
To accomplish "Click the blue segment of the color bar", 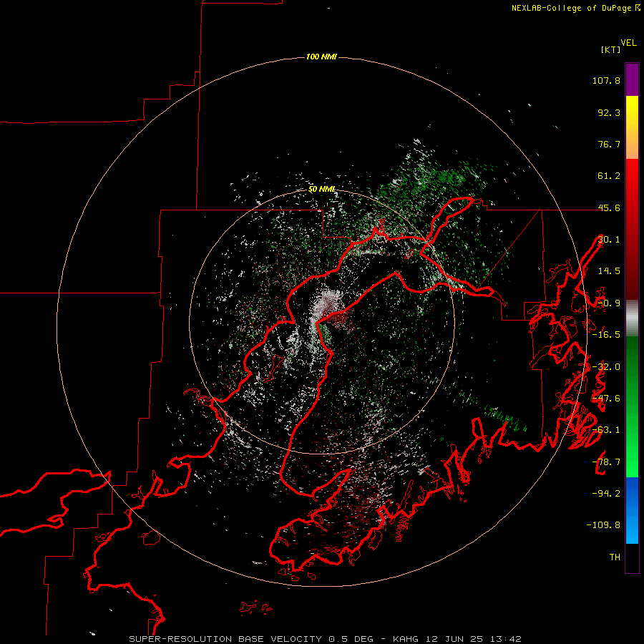I will pyautogui.click(x=632, y=510).
